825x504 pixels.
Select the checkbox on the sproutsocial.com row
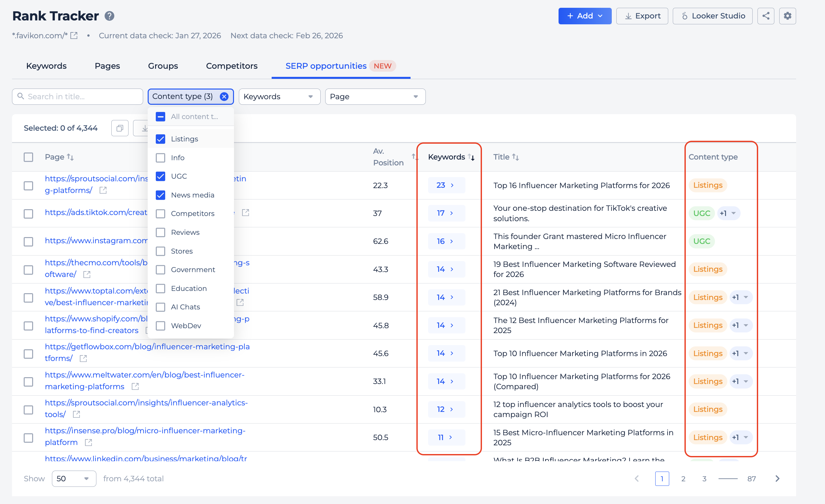point(29,186)
